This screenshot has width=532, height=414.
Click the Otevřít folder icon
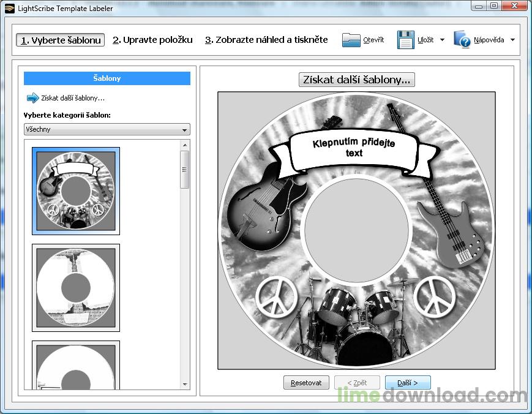(x=351, y=40)
